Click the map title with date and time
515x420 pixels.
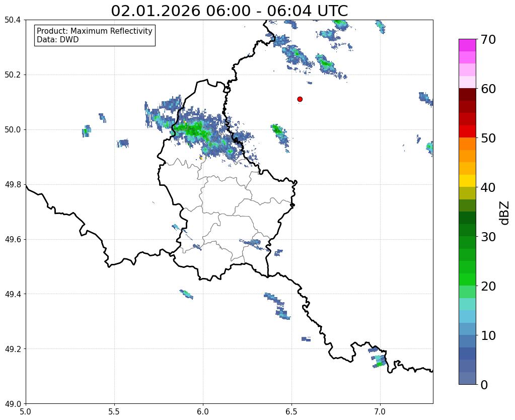tap(229, 11)
